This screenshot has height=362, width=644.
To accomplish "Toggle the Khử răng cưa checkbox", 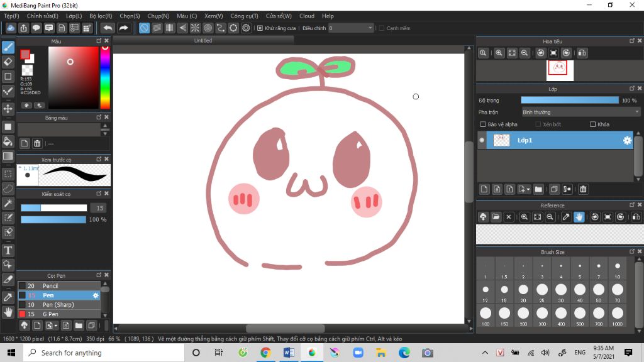I will click(x=260, y=28).
